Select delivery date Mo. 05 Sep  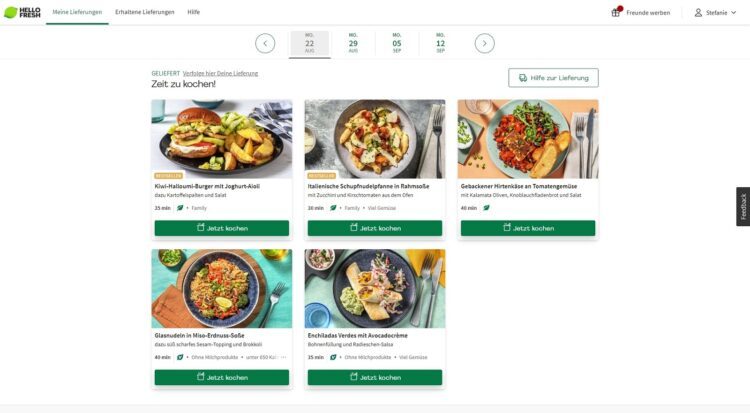pos(397,43)
